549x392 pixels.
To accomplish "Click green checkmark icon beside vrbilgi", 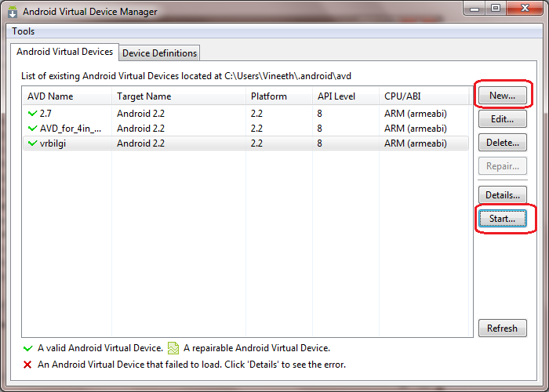I will point(33,143).
